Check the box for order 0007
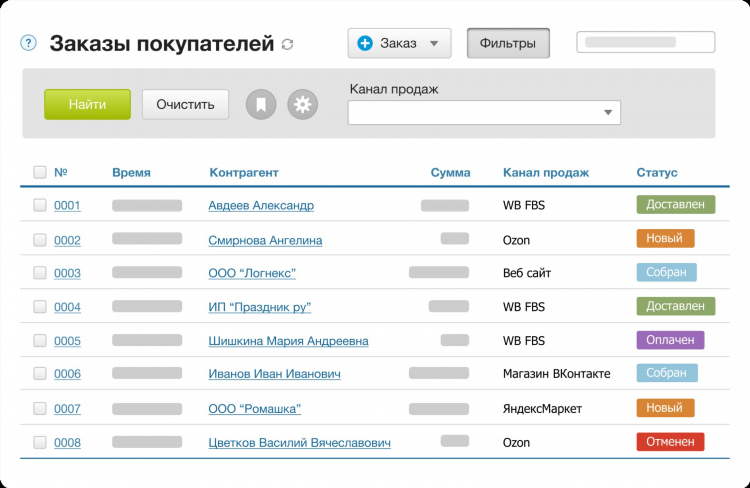This screenshot has height=488, width=750. tap(40, 409)
